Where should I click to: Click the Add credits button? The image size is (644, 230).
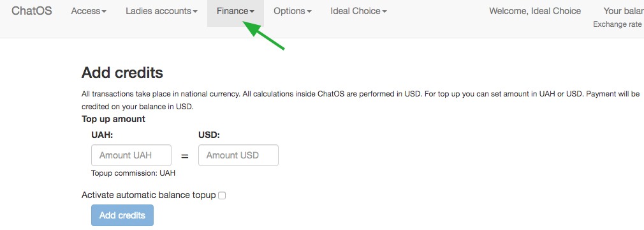[x=122, y=215]
